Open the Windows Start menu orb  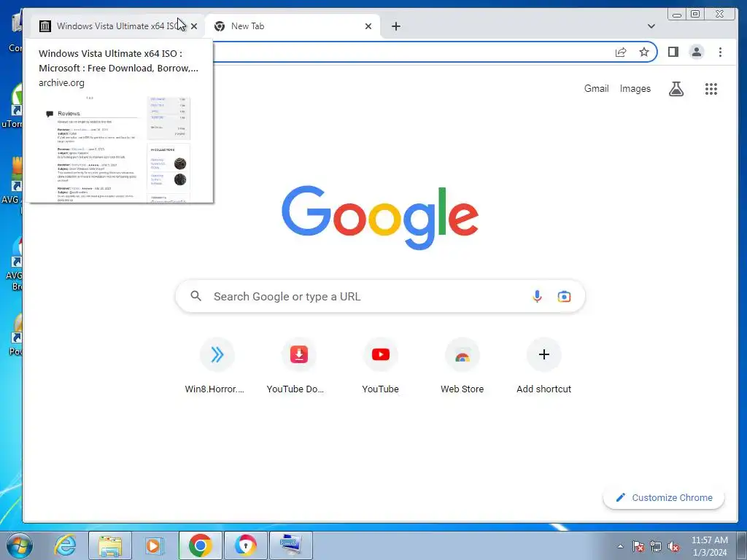20,545
